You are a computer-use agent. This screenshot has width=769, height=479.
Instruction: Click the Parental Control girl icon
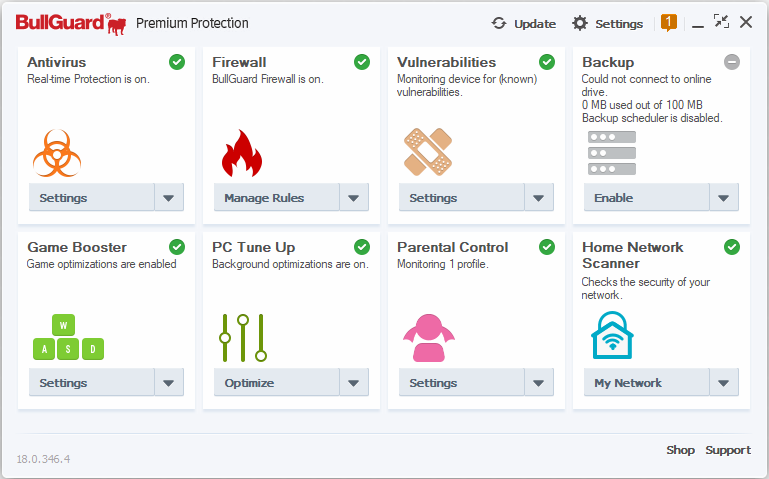(x=428, y=338)
